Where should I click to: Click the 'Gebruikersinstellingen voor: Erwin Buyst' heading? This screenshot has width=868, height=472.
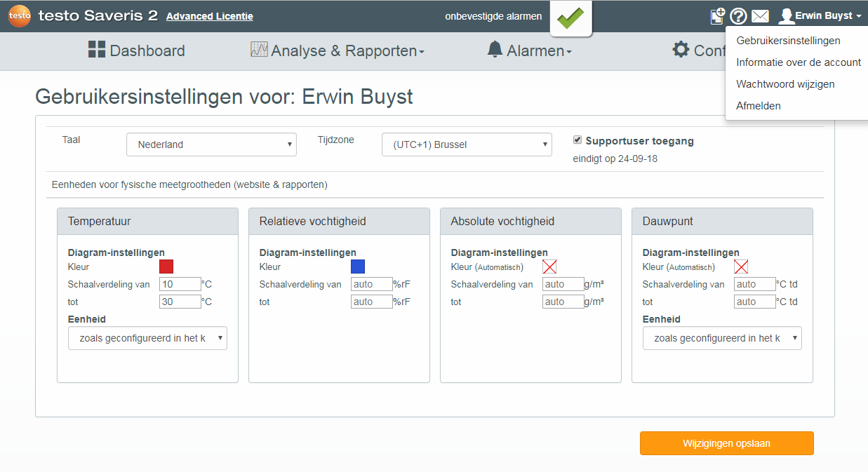[224, 97]
